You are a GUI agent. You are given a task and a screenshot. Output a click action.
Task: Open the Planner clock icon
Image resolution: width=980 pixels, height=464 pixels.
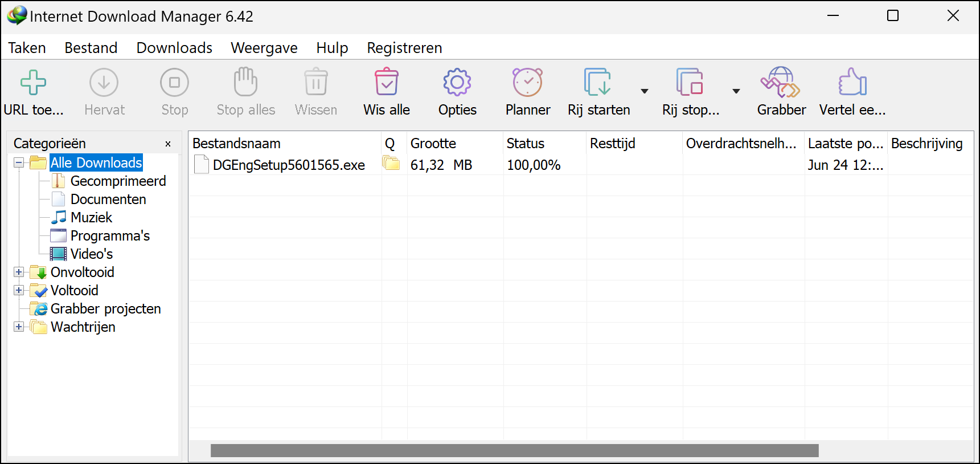click(x=528, y=82)
